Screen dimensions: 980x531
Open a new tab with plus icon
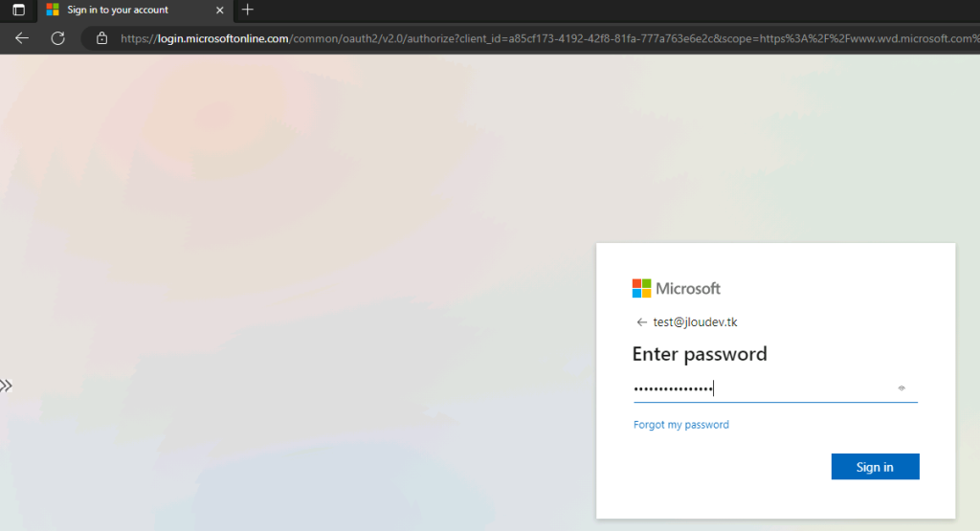click(x=248, y=10)
